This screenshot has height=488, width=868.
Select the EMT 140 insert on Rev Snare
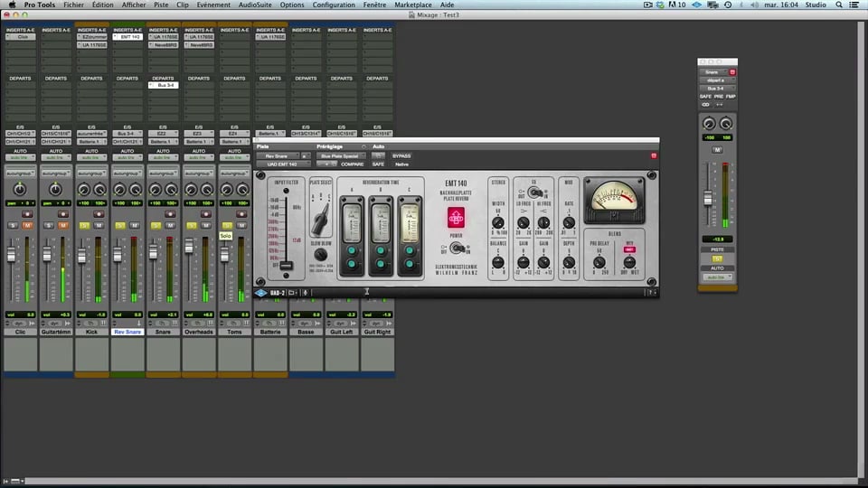click(x=127, y=37)
